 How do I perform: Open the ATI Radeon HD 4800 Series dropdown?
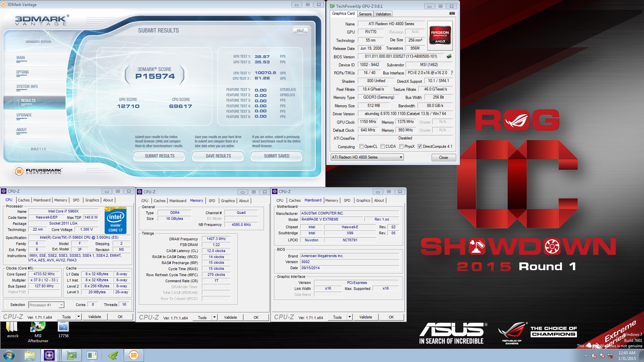367,157
